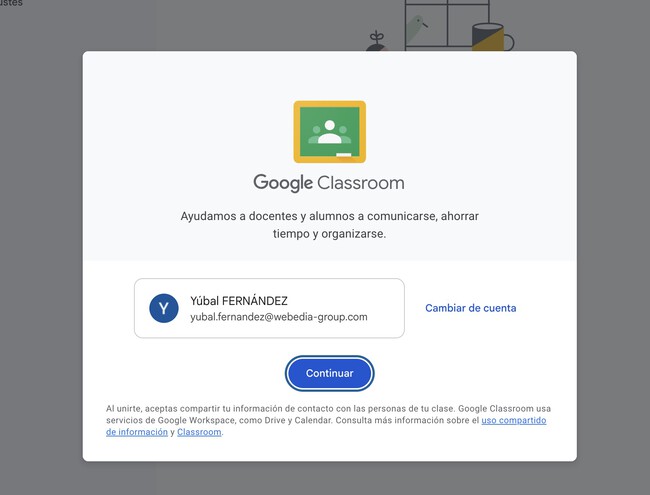The height and width of the screenshot is (495, 650).
Task: Click the blue Y avatar circle
Action: pyautogui.click(x=164, y=308)
